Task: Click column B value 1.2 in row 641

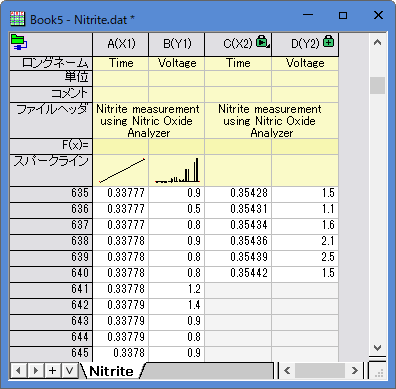Action: point(177,289)
